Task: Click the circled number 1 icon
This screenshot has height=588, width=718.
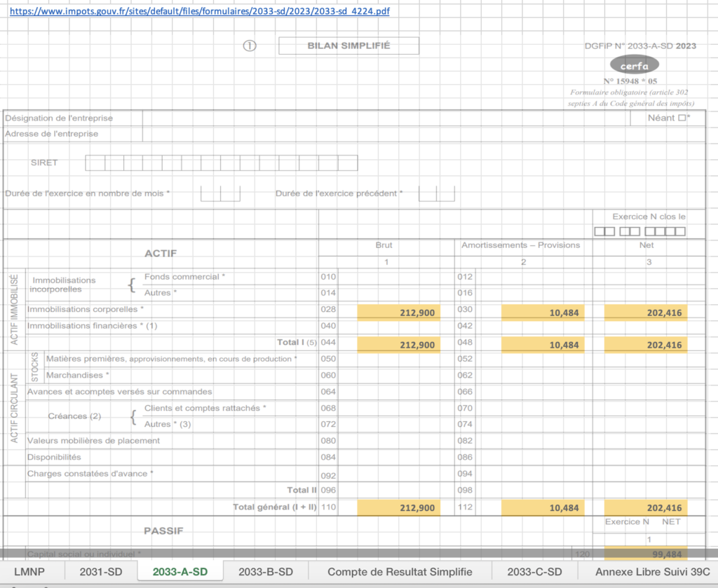Action: point(249,45)
